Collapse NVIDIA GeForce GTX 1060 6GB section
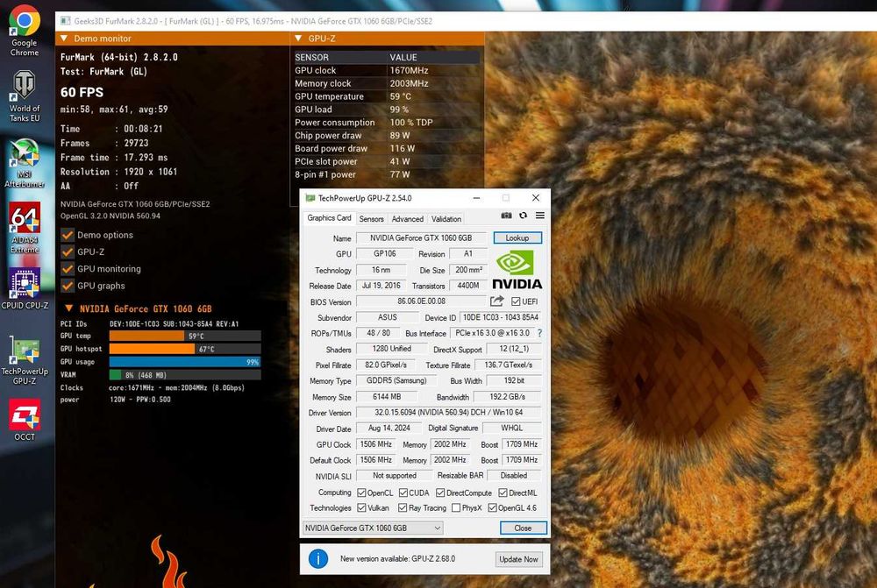877x588 pixels. 68,308
